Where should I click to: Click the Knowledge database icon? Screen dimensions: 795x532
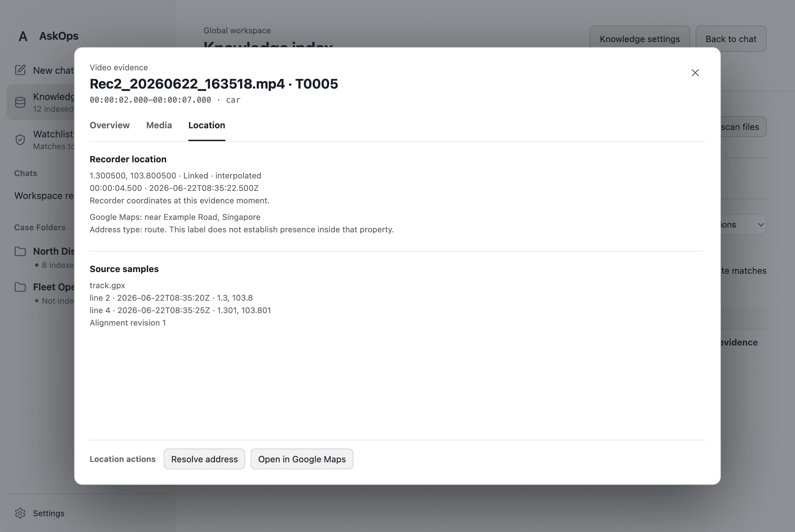click(20, 102)
